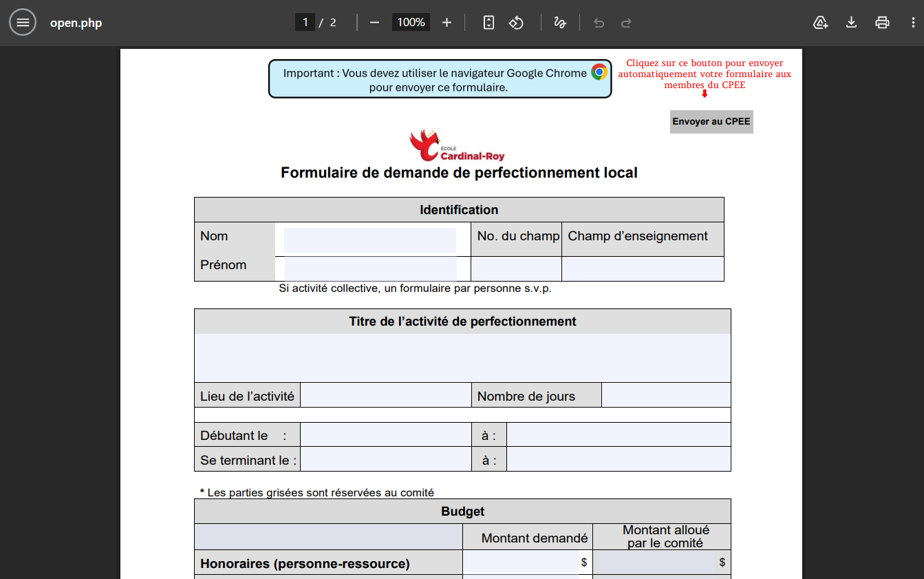Click the undo arrow in toolbar
The image size is (924, 579).
tap(599, 23)
